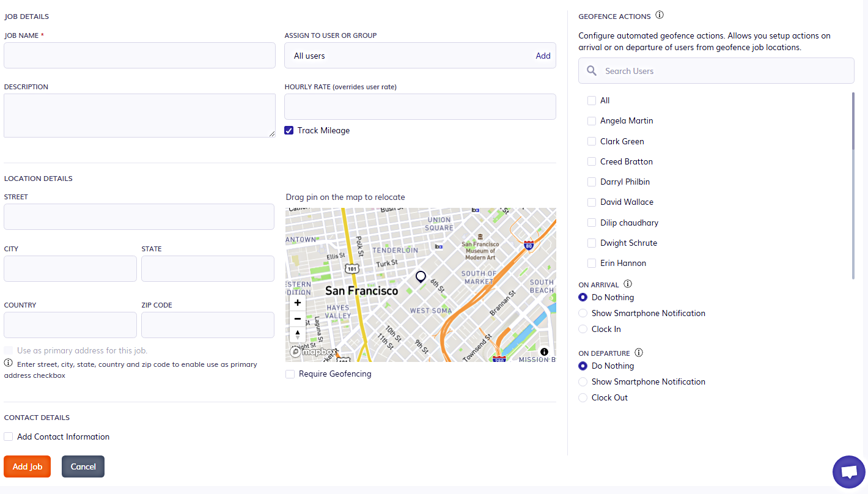Viewport: 868px width, 494px height.
Task: Click the Job Name input field
Action: [139, 55]
